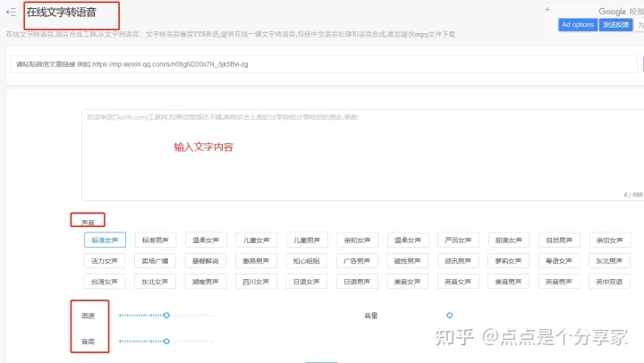Select the 粤语女声 voice
This screenshot has height=363, width=644.
click(x=559, y=261)
